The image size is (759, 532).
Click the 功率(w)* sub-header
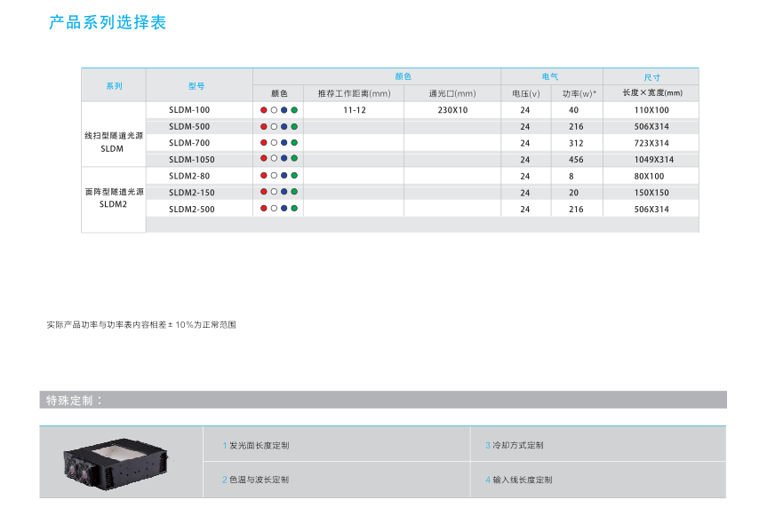[579, 93]
